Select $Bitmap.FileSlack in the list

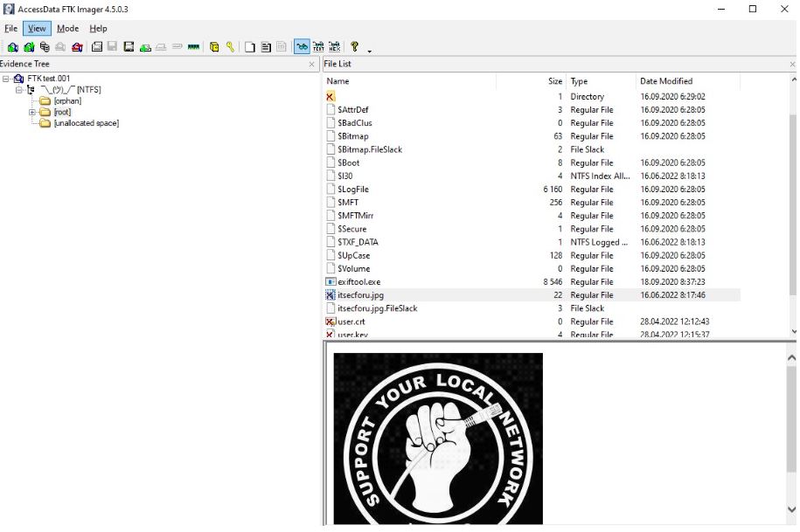532,149
